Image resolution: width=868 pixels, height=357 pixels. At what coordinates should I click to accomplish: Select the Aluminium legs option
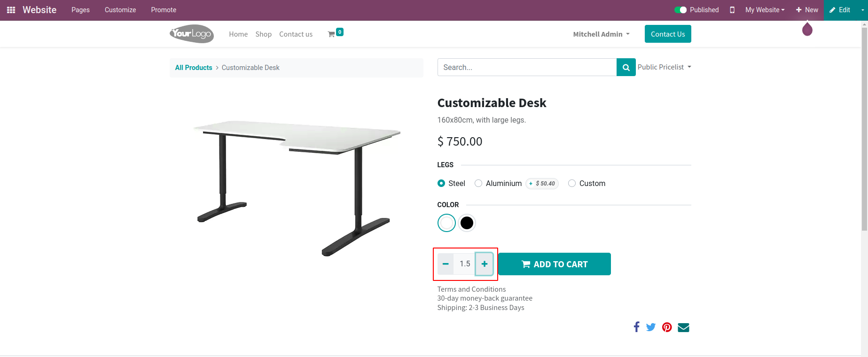(478, 183)
